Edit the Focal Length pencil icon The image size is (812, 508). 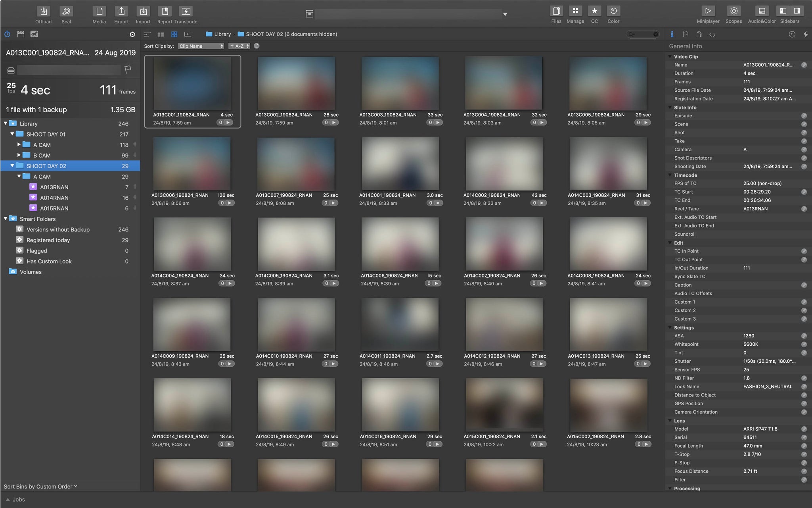tap(804, 446)
